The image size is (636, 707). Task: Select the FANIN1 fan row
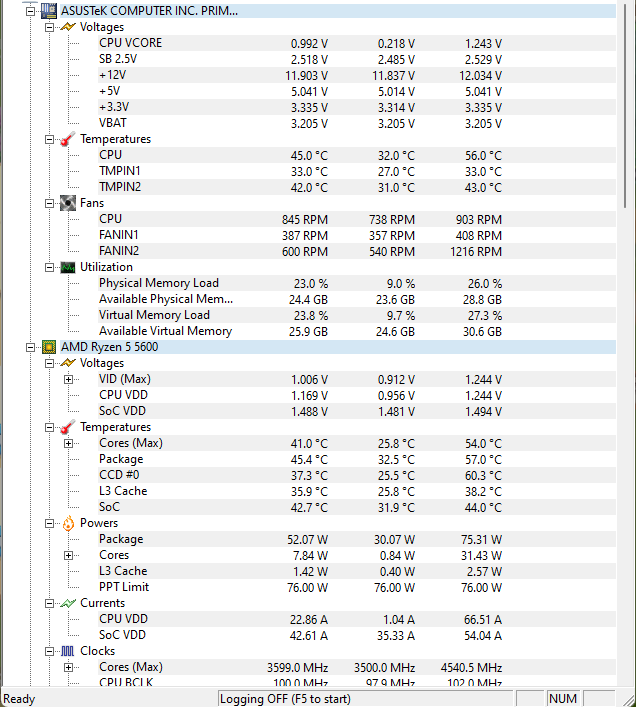(356, 235)
